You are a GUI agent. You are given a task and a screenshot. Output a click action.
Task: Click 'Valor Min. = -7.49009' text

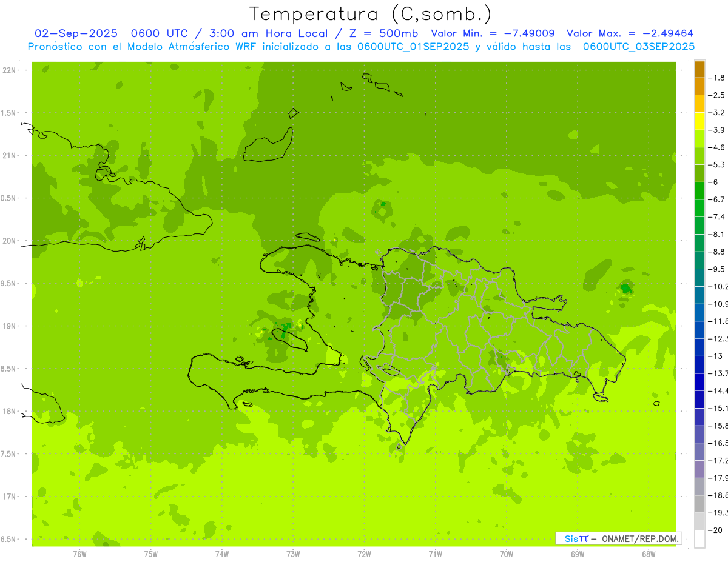tap(492, 33)
